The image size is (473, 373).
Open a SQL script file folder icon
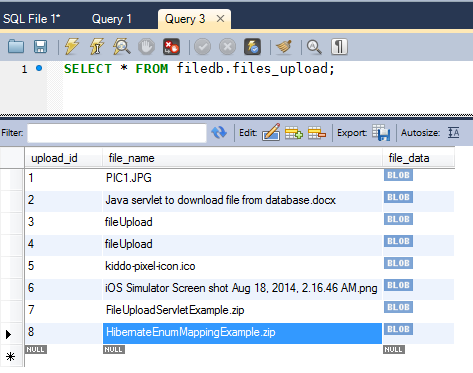coord(16,47)
